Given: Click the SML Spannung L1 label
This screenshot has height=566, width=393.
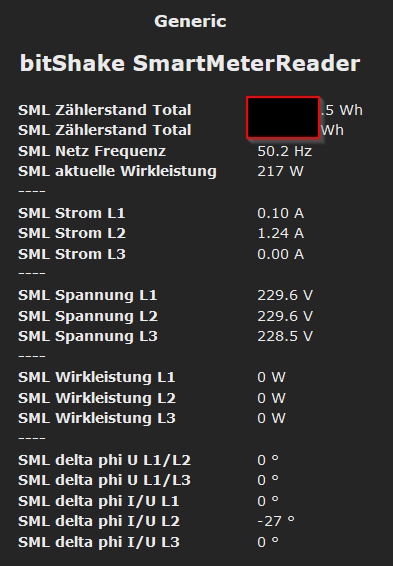Looking at the screenshot, I should click(x=88, y=295).
